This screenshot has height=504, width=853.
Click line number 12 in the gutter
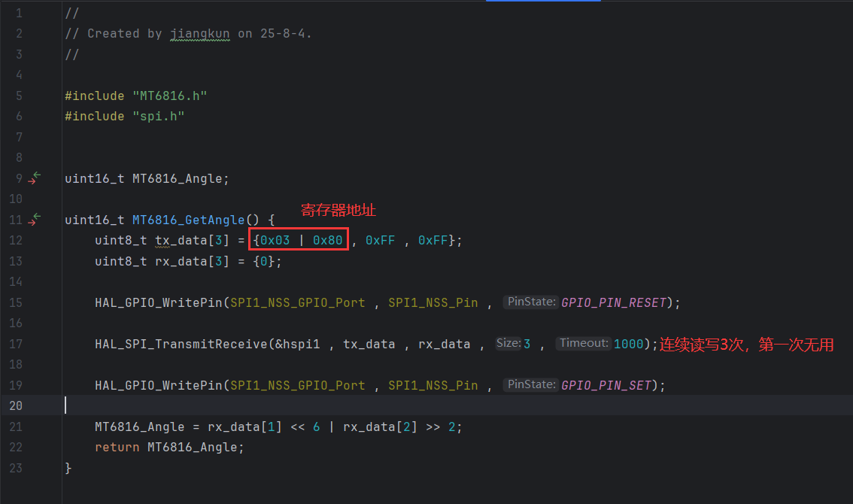[16, 240]
